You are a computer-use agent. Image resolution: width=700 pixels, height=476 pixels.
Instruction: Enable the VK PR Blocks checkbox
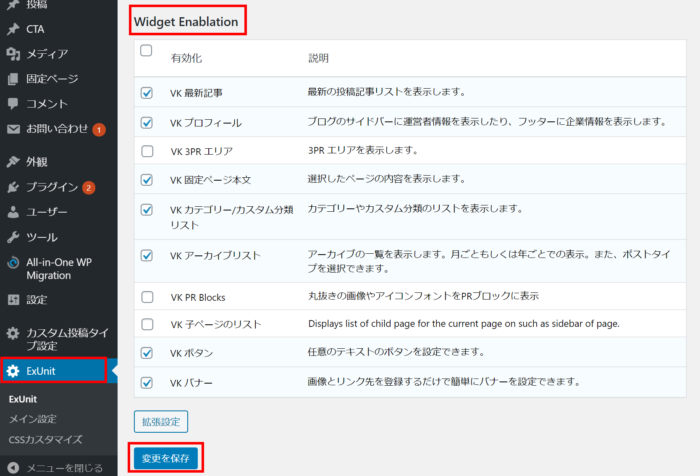tap(147, 297)
